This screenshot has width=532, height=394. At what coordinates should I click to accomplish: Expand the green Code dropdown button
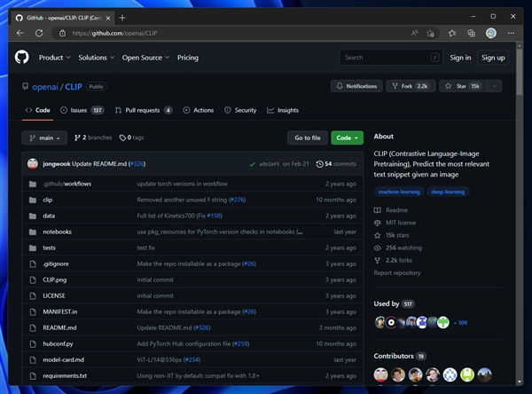(x=347, y=138)
